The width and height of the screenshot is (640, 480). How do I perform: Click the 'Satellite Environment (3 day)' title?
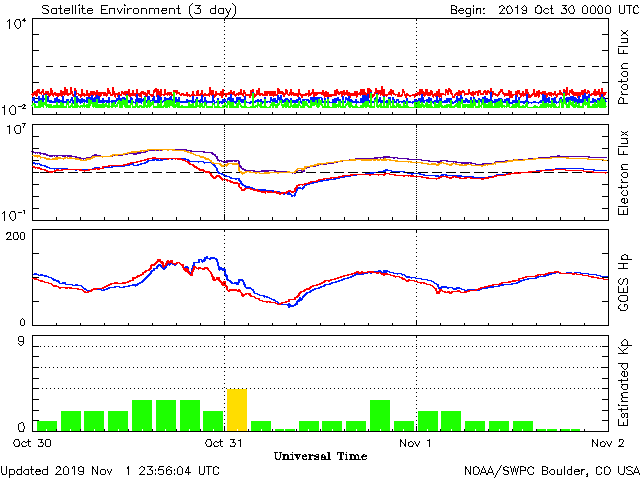pyautogui.click(x=139, y=10)
